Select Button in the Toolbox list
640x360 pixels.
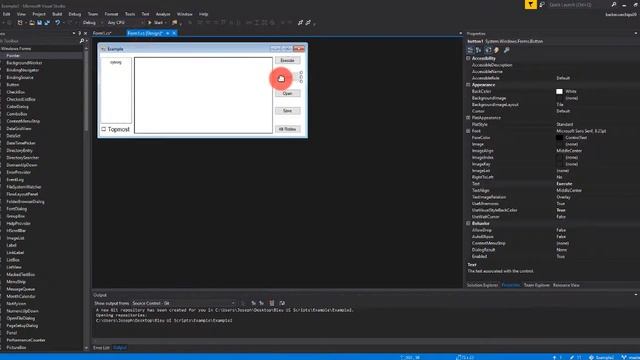coord(13,85)
